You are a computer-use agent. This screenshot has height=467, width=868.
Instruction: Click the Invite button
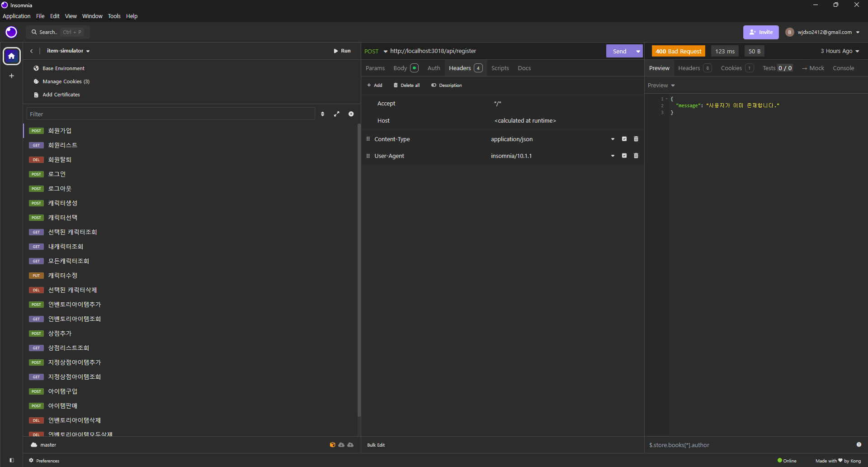click(x=761, y=32)
